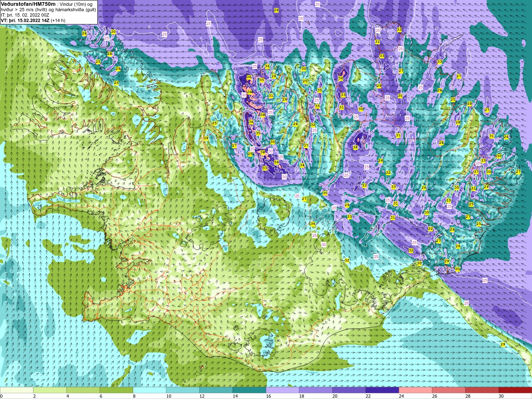Click the '0' tick label of the color scale
The width and height of the screenshot is (532, 399).
(1, 396)
